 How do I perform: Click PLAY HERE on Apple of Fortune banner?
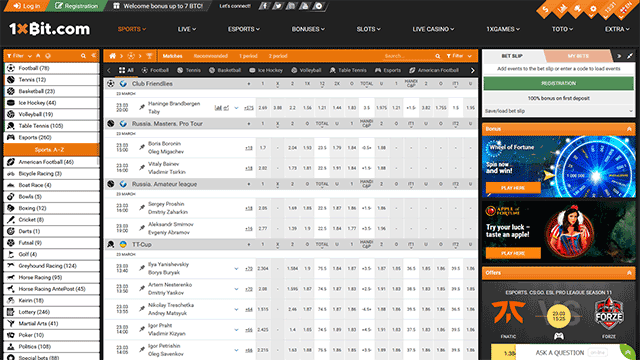513,253
